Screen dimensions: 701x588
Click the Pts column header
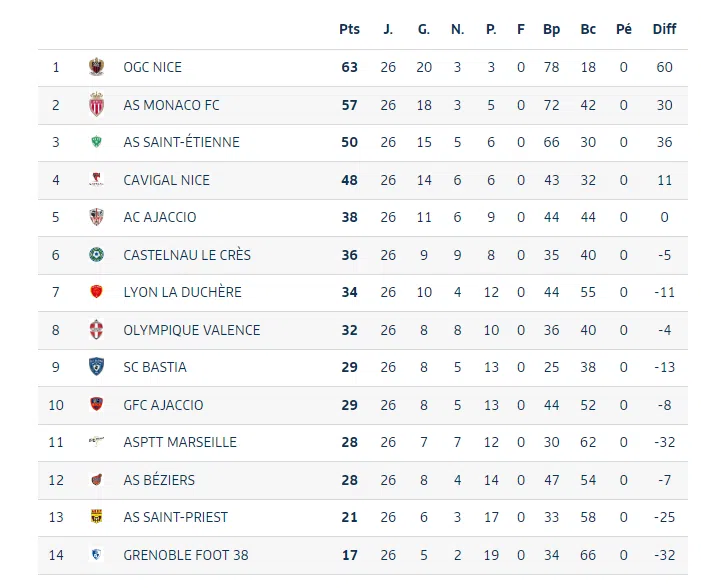tap(349, 29)
